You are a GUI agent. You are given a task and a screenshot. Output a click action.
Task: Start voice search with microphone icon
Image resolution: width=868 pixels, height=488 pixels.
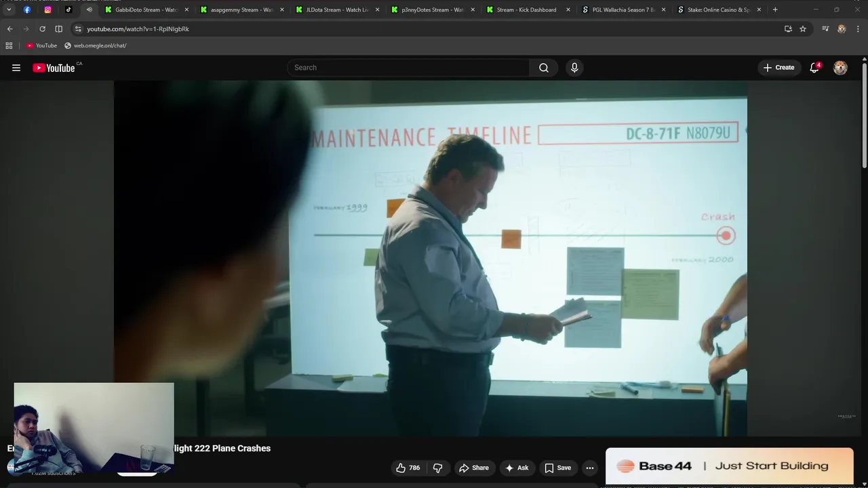tap(574, 68)
